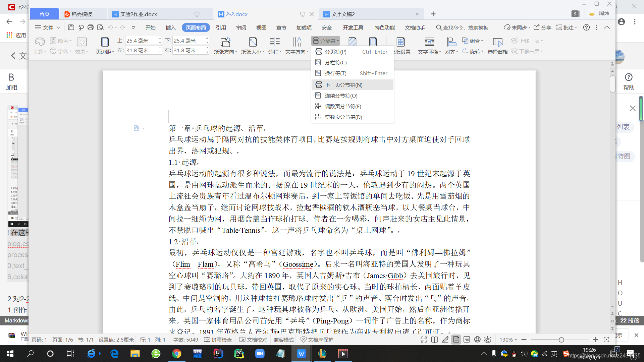The width and height of the screenshot is (644, 362).
Task: Collapse the ribbon with chevron arrow
Action: (607, 27)
